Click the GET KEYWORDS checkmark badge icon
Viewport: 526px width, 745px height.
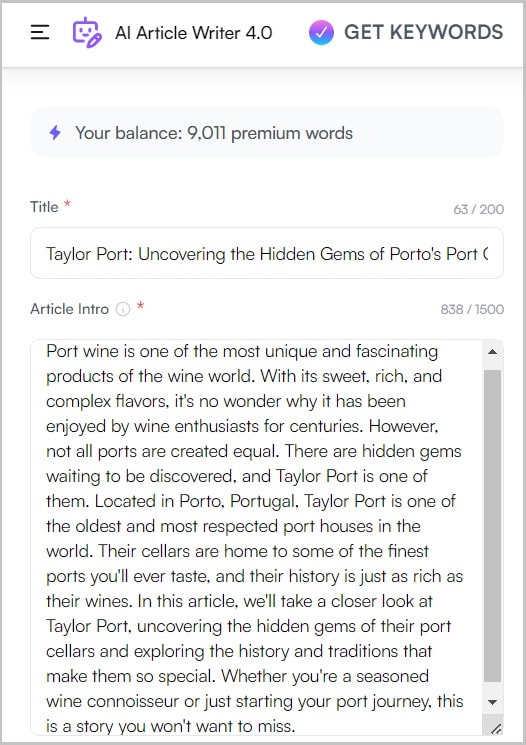pos(321,32)
